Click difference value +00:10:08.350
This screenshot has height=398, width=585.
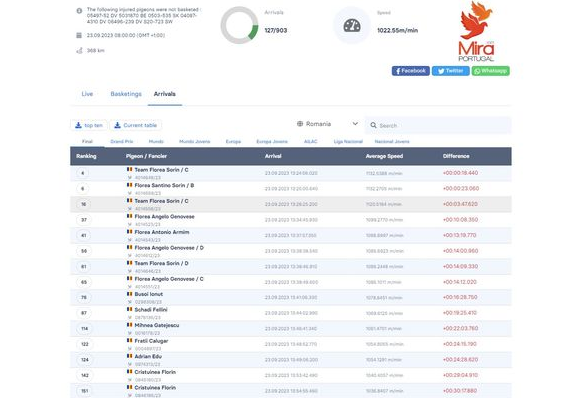pos(460,220)
